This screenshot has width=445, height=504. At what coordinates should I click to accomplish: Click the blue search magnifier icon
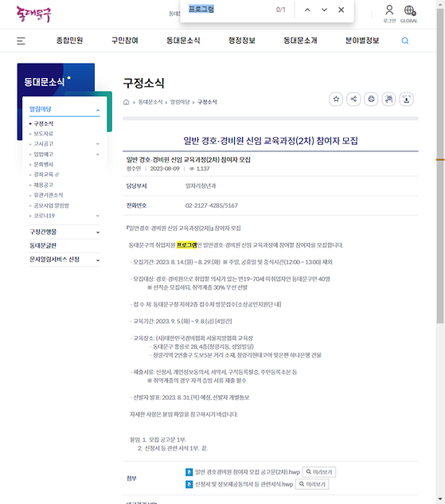point(405,41)
